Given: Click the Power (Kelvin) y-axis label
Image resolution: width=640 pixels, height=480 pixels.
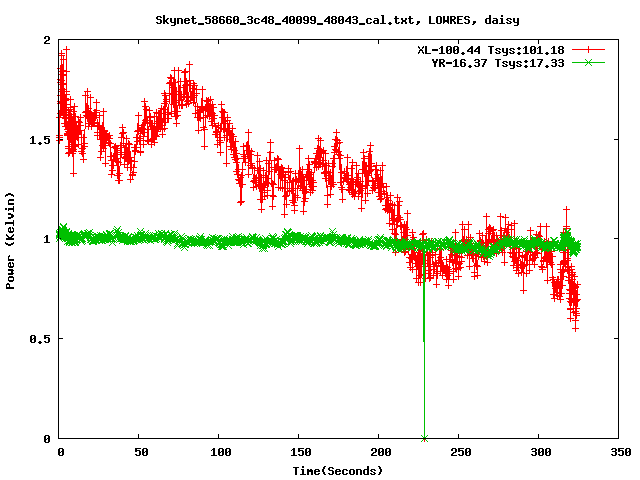Looking at the screenshot, I should (x=10, y=241).
